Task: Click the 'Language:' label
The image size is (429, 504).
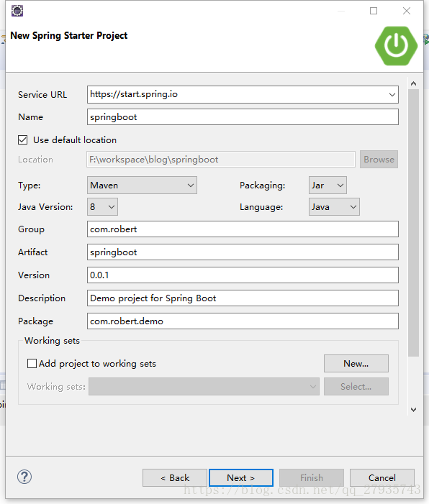Action: coord(261,207)
